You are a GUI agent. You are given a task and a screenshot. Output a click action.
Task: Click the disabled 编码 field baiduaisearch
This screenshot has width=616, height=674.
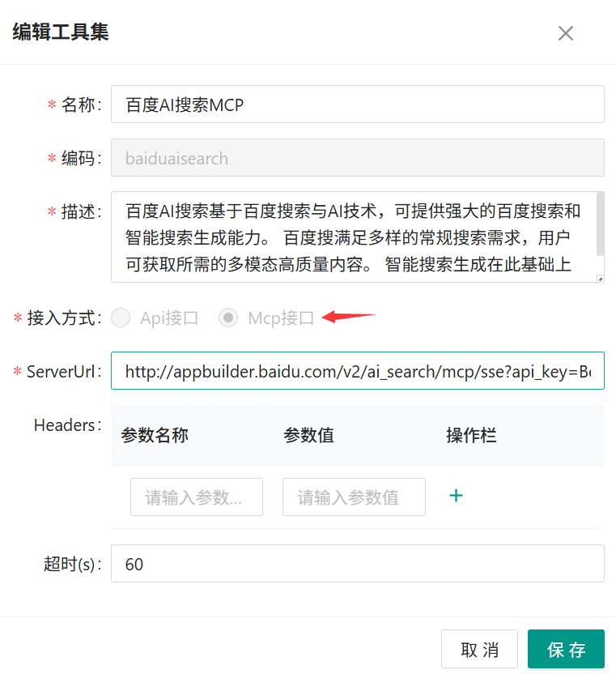358,158
